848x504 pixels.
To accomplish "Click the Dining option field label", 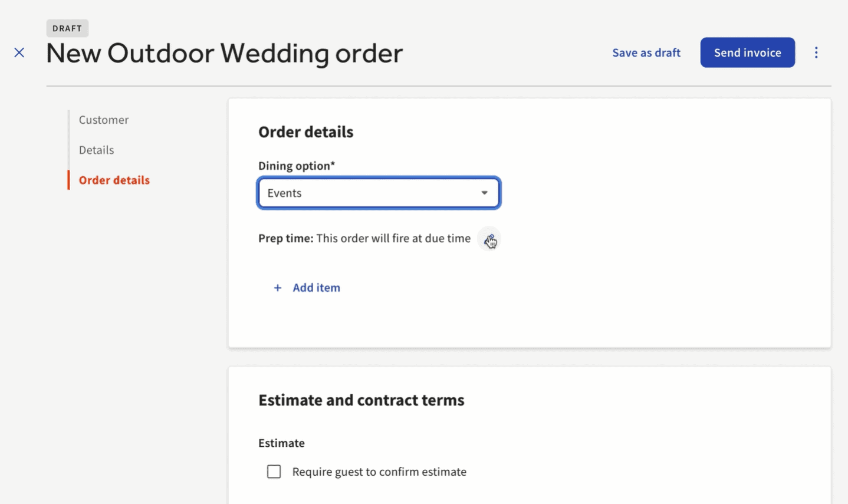I will click(297, 166).
